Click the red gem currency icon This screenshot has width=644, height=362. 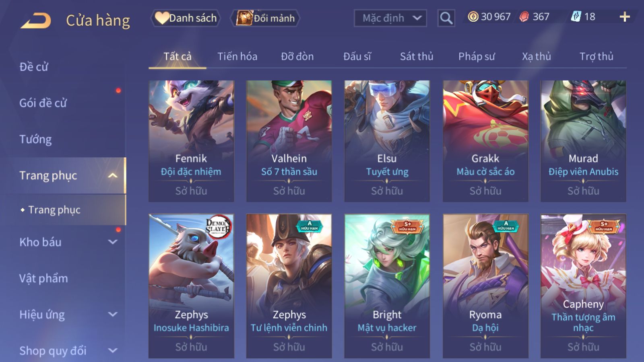[524, 16]
